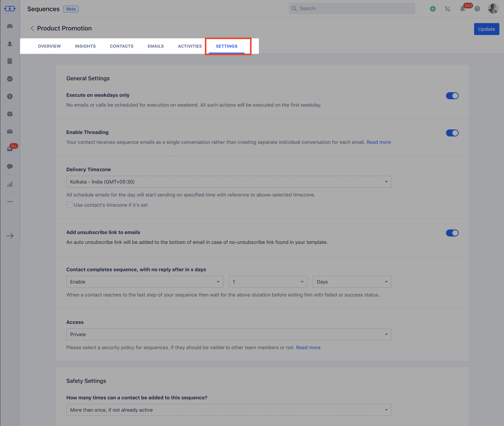The height and width of the screenshot is (426, 504).
Task: Click the Beta badge
Action: [71, 9]
